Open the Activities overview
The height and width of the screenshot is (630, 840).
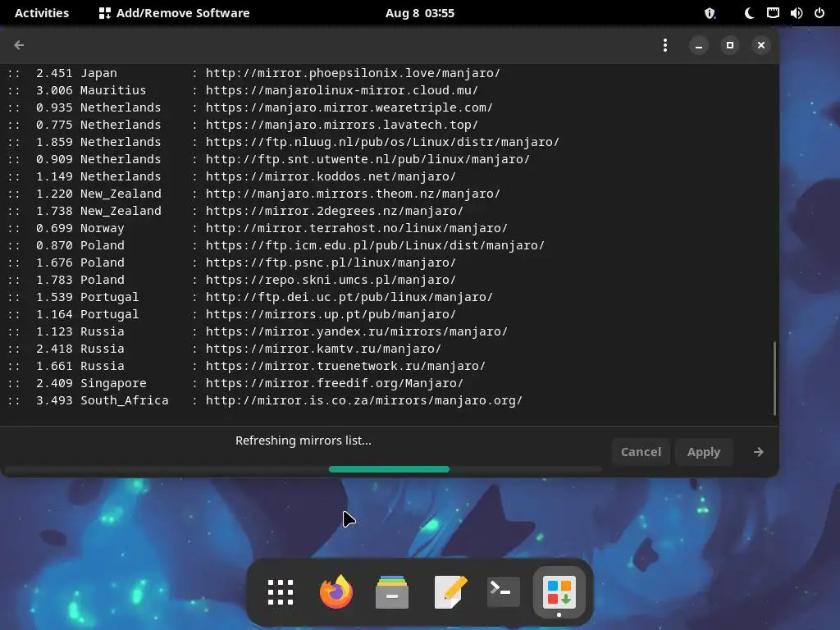(x=42, y=13)
